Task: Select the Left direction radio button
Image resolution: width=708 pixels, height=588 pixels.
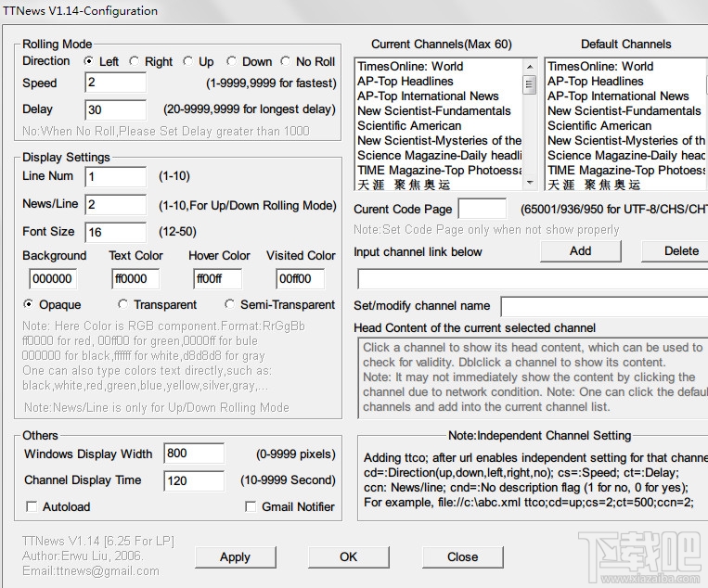Action: (89, 61)
